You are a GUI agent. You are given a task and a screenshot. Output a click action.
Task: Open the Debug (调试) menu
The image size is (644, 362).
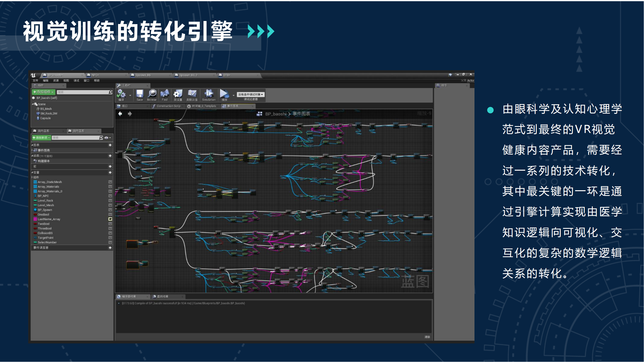76,80
